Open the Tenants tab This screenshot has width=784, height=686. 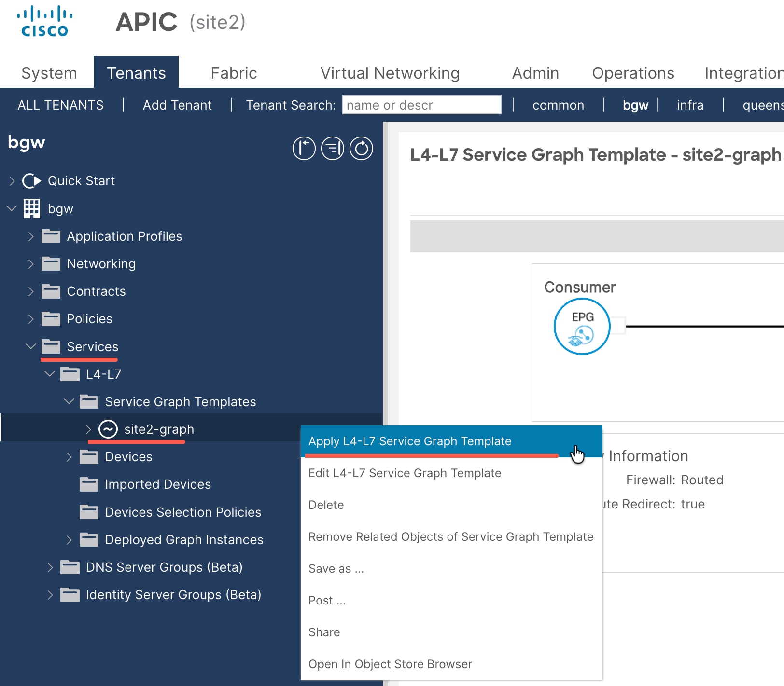click(136, 72)
